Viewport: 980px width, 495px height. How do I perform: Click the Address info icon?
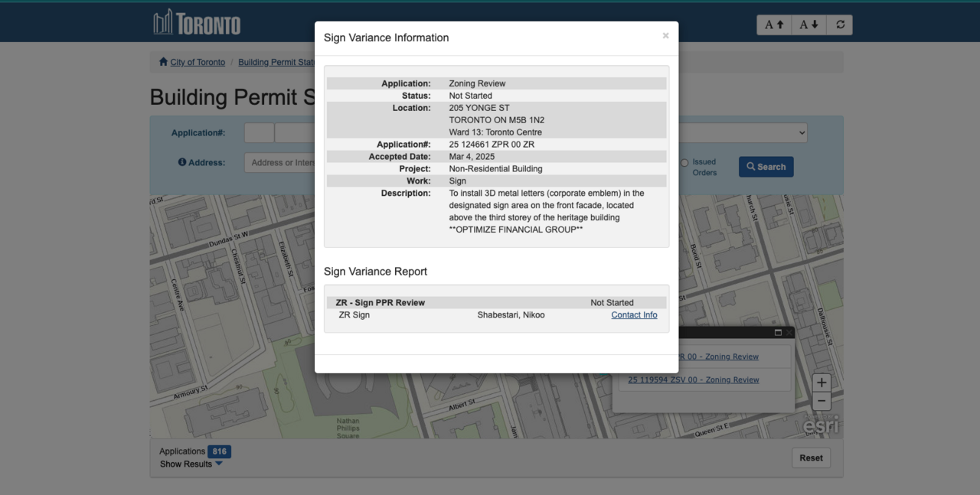(x=182, y=162)
